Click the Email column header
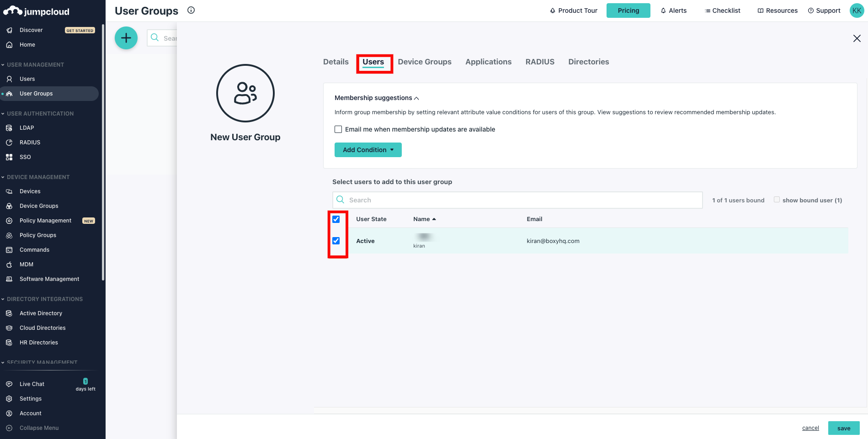The width and height of the screenshot is (868, 439). pos(534,219)
